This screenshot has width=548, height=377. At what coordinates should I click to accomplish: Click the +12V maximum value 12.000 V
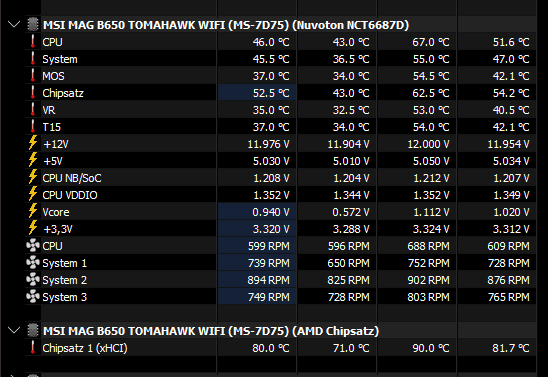428,144
